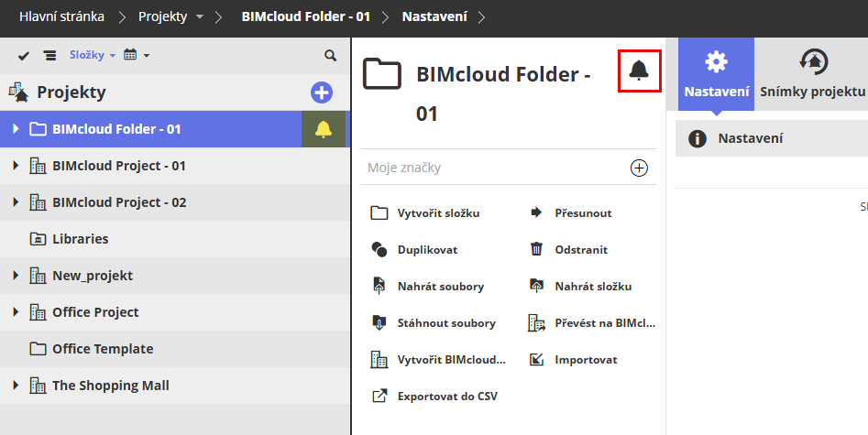The image size is (868, 435).
Task: Expand BIMcloud Project - 01 tree node
Action: tap(16, 166)
